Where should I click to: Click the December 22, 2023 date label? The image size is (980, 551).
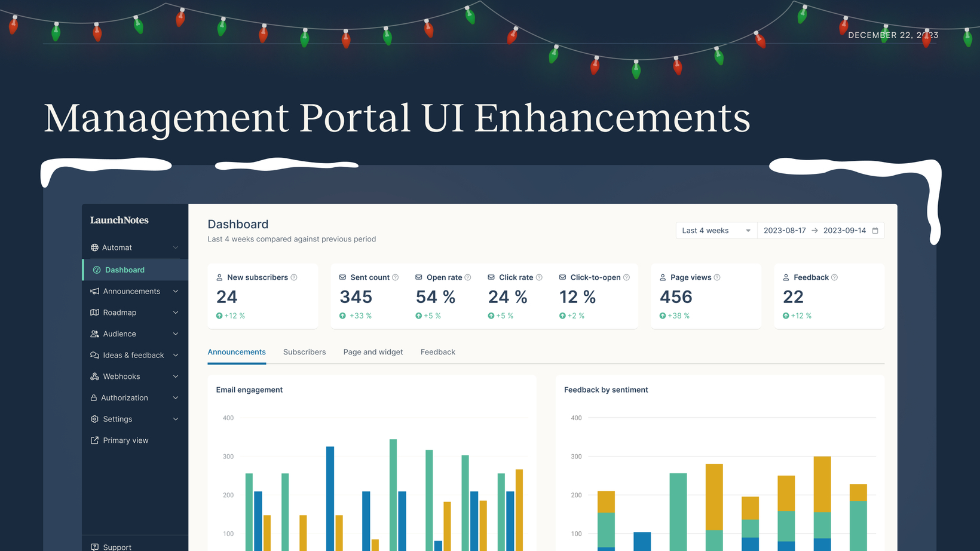tap(893, 35)
